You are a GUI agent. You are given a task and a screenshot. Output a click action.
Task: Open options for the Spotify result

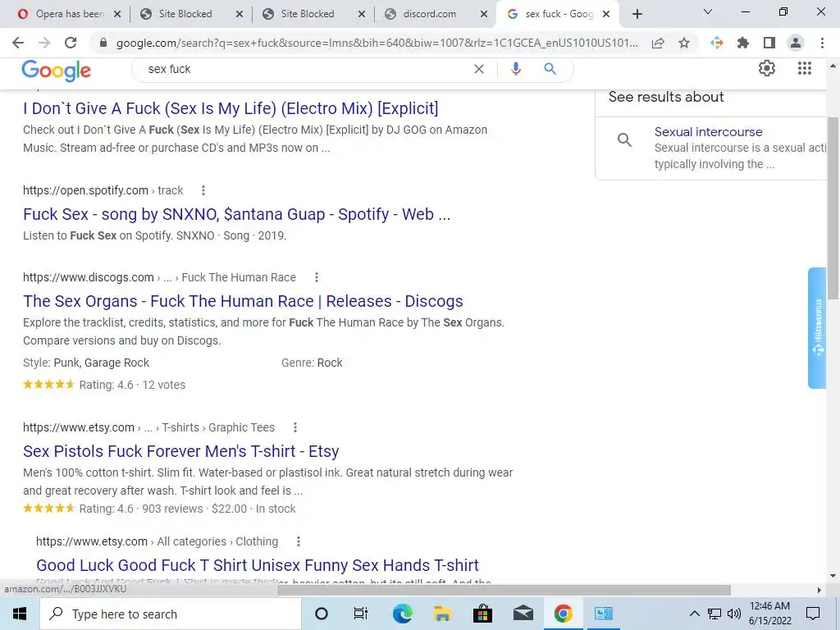[x=203, y=190]
